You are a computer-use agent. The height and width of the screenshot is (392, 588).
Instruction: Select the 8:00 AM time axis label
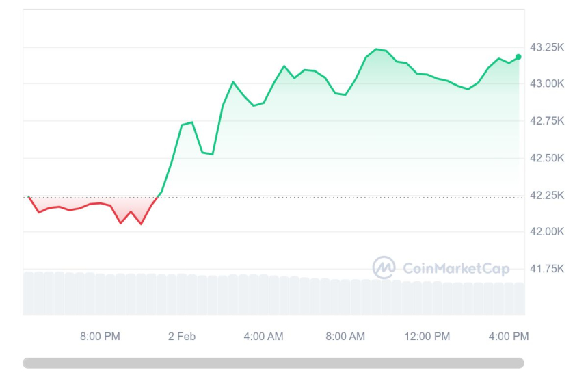[x=345, y=337]
